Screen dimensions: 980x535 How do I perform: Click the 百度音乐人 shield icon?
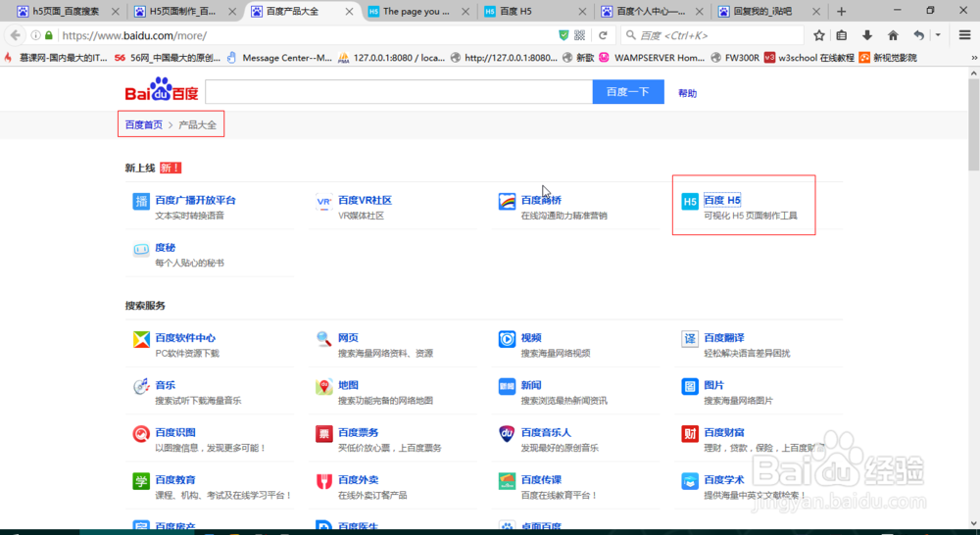coord(507,434)
